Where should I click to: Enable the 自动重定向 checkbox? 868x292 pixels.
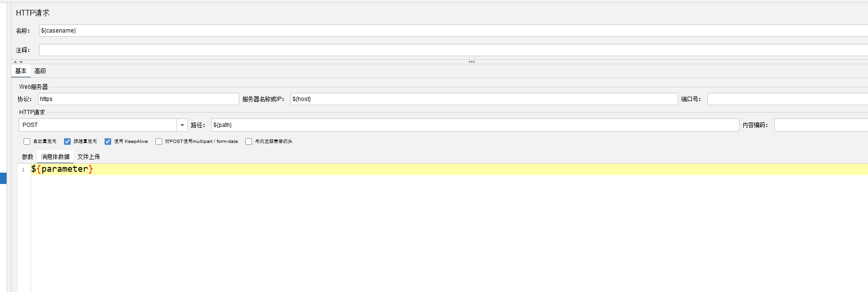(x=27, y=142)
